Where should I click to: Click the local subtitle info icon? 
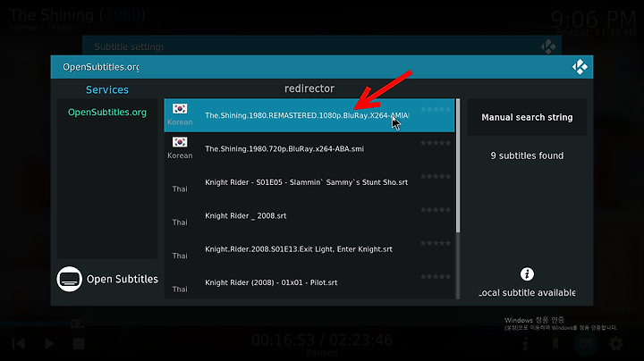[x=527, y=274]
